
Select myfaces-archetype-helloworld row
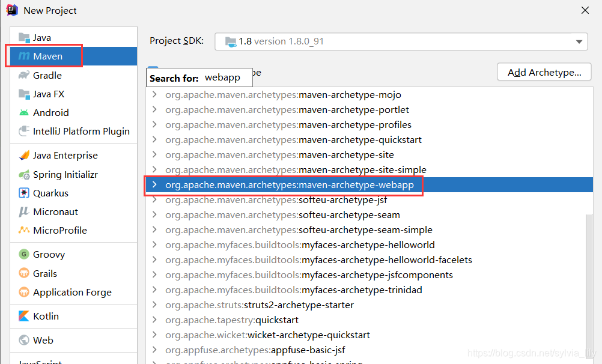coord(369,244)
